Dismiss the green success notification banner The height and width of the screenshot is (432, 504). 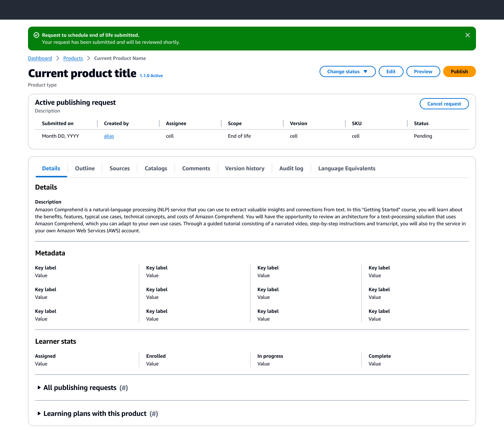[x=468, y=35]
